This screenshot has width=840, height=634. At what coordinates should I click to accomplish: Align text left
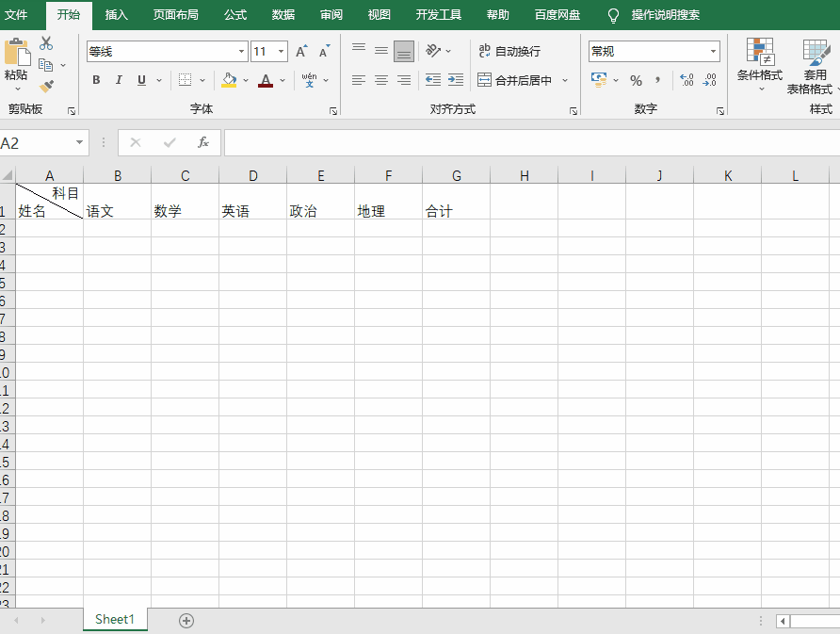pos(359,80)
